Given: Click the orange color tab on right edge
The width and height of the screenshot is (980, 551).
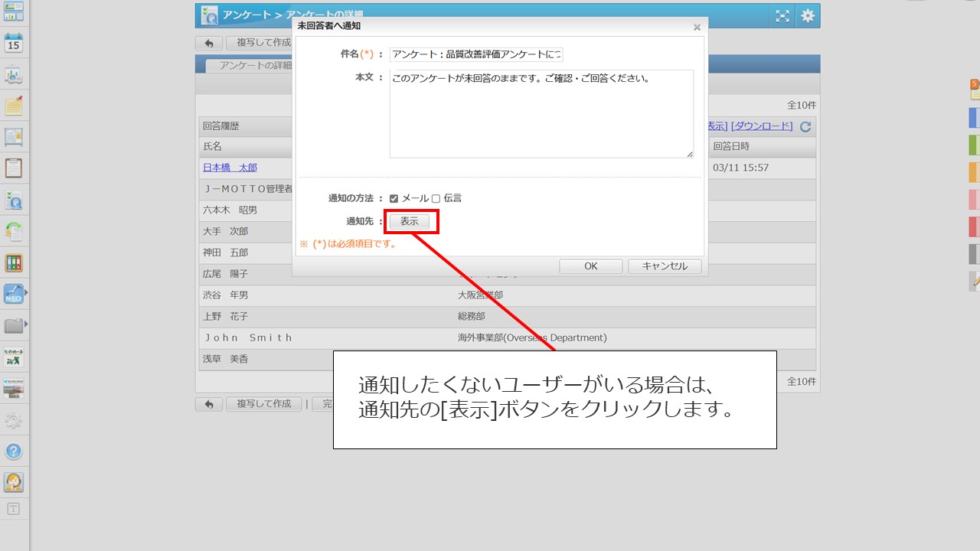Looking at the screenshot, I should pos(975,172).
